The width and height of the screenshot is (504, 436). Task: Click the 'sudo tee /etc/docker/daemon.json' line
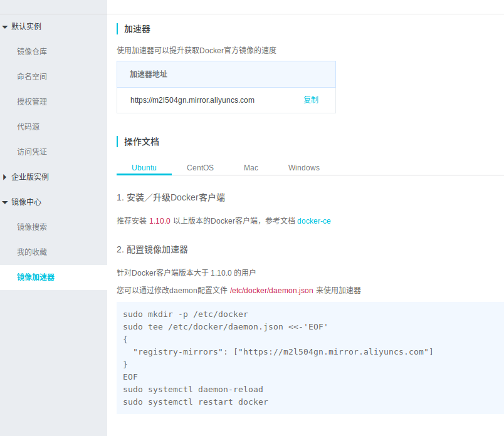click(225, 327)
